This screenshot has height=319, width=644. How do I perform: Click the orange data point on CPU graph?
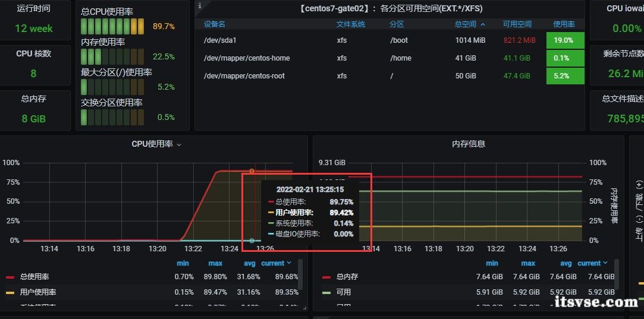(x=252, y=171)
